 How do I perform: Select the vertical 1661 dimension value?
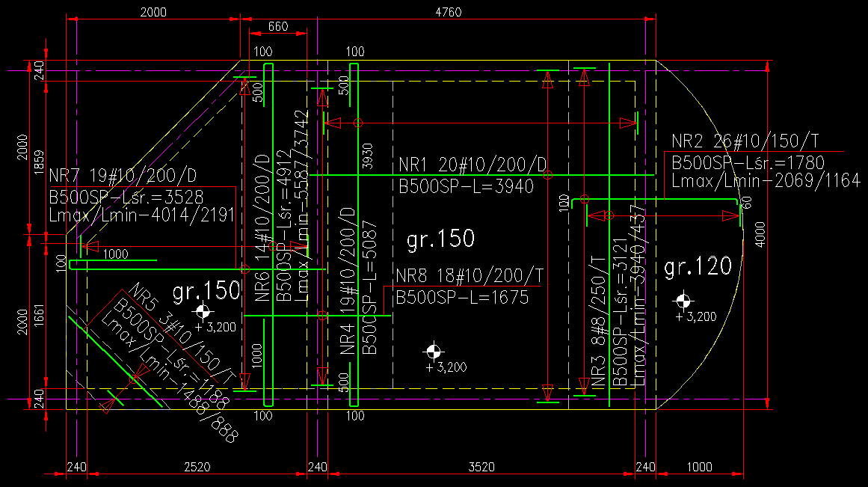click(x=39, y=315)
